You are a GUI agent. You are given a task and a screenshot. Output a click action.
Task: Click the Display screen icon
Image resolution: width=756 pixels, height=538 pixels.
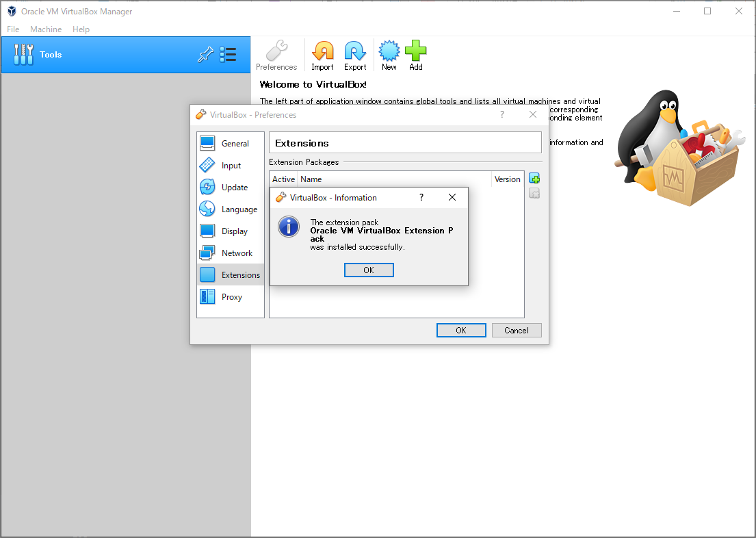click(x=207, y=231)
